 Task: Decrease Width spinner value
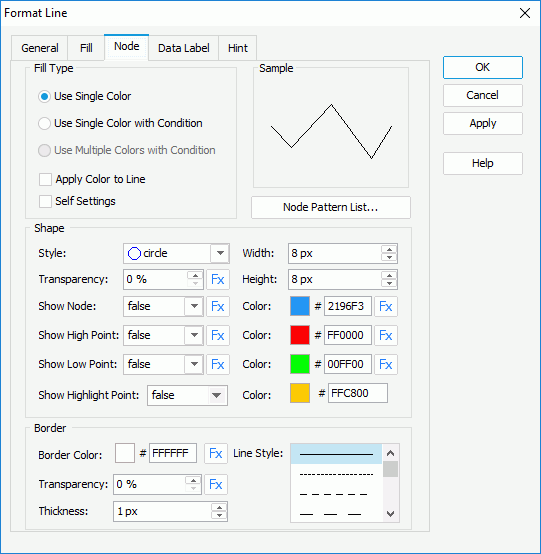(389, 258)
